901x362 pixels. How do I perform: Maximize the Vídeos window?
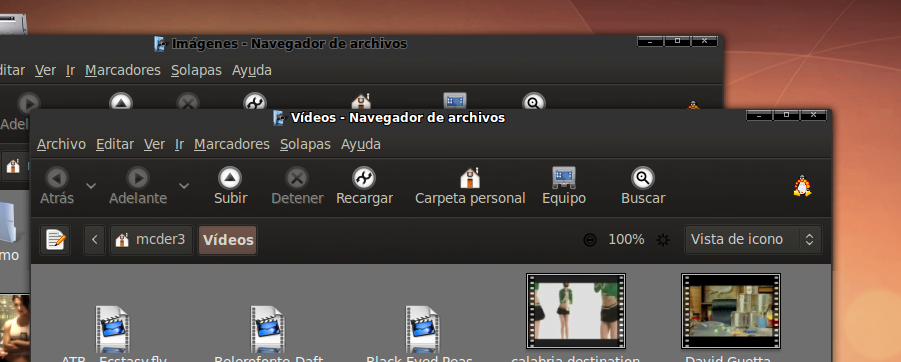[786, 115]
